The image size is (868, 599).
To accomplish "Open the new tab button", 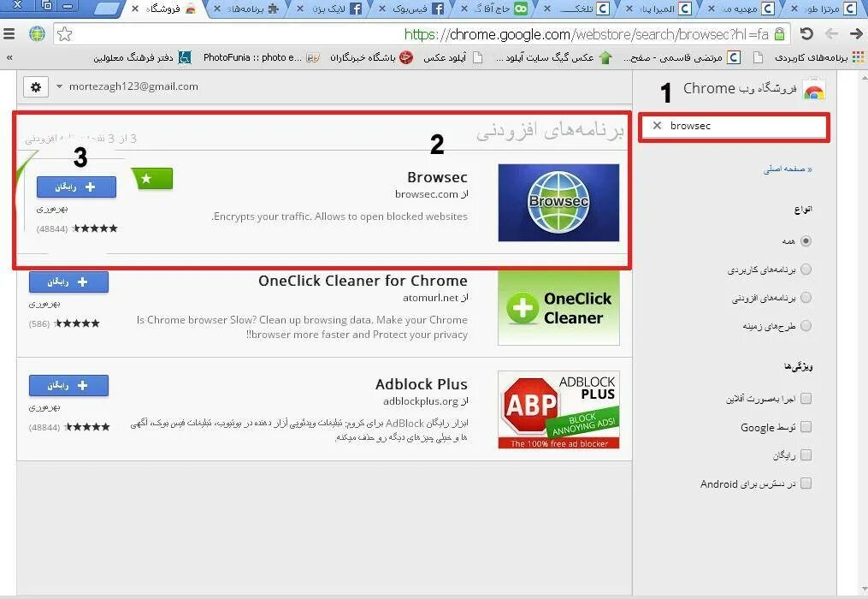I will (x=107, y=9).
